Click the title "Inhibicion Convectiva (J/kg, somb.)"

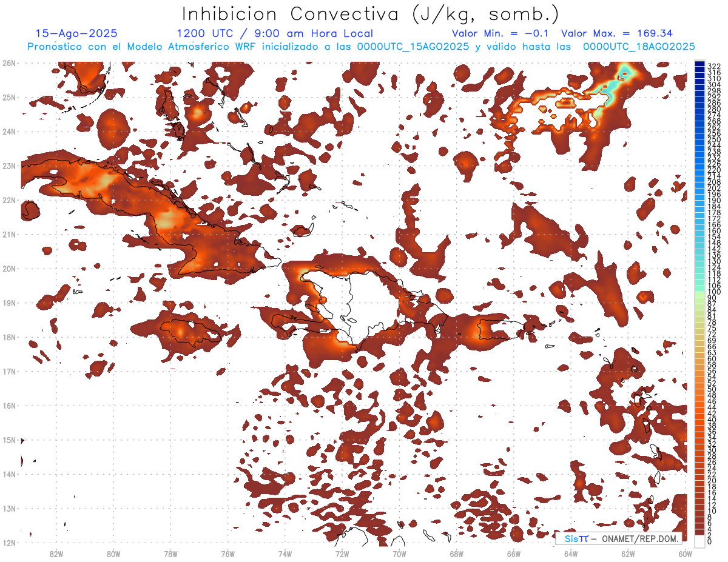click(x=371, y=14)
